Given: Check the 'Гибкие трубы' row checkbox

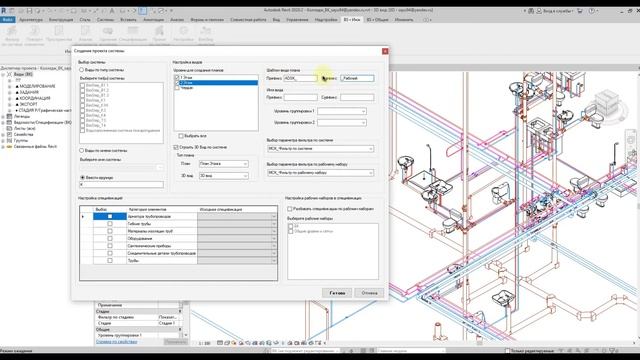Looking at the screenshot, I should (x=110, y=224).
